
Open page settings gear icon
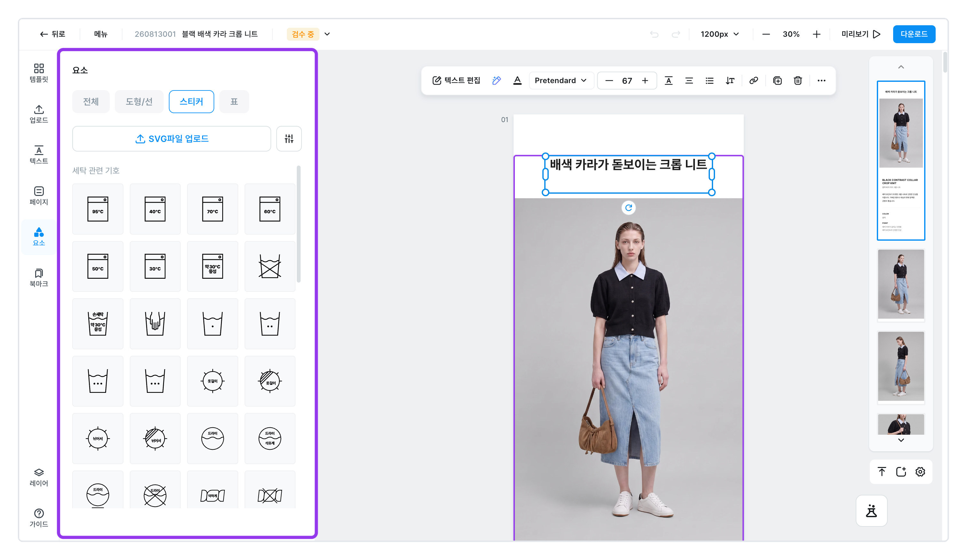pyautogui.click(x=920, y=471)
